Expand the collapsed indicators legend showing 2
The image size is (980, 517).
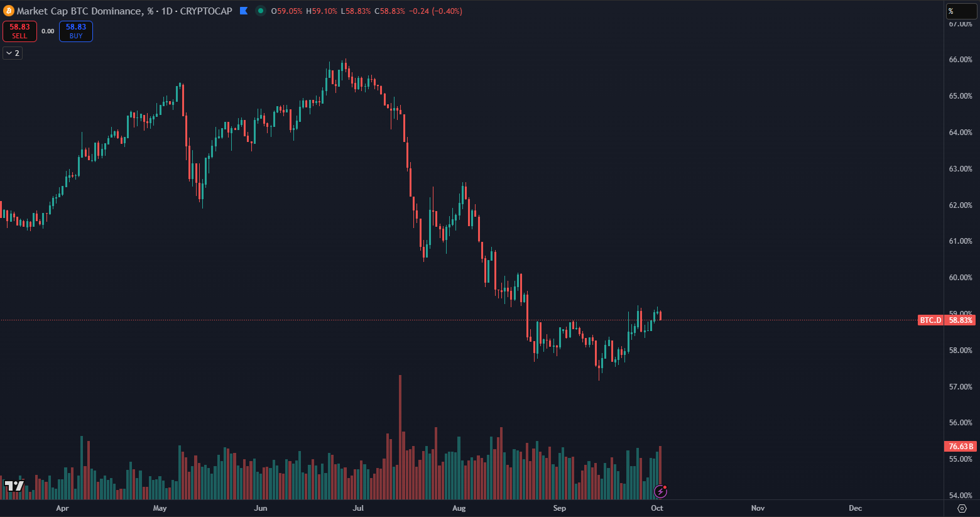click(x=13, y=53)
